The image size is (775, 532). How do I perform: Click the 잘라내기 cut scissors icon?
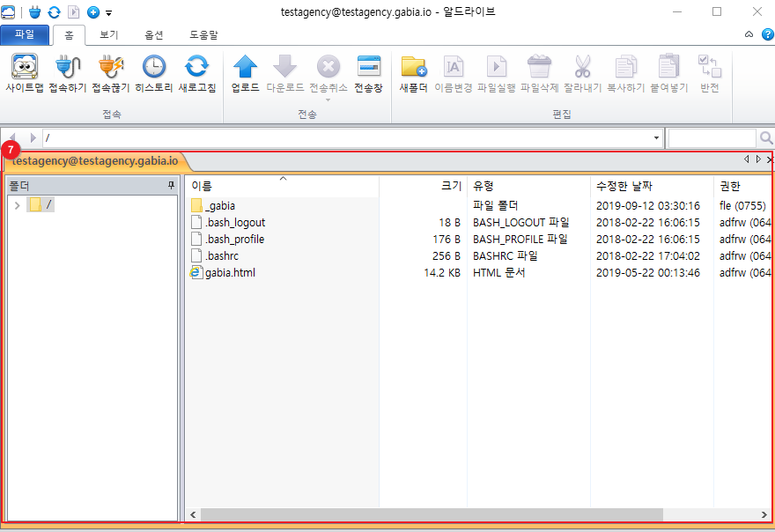pos(582,73)
